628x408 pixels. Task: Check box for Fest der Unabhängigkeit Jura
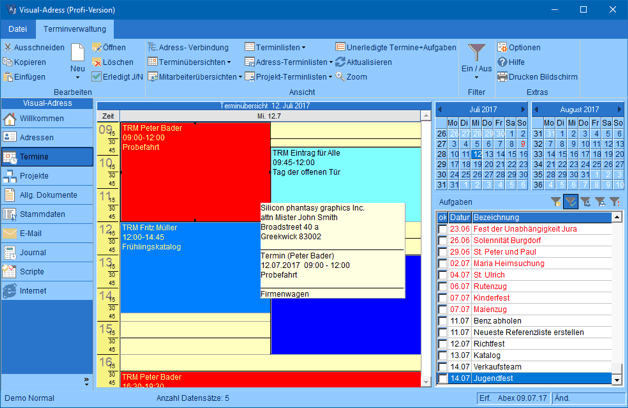pos(442,229)
